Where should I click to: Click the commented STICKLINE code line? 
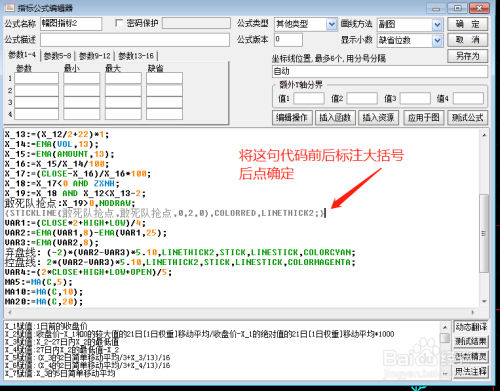(165, 213)
